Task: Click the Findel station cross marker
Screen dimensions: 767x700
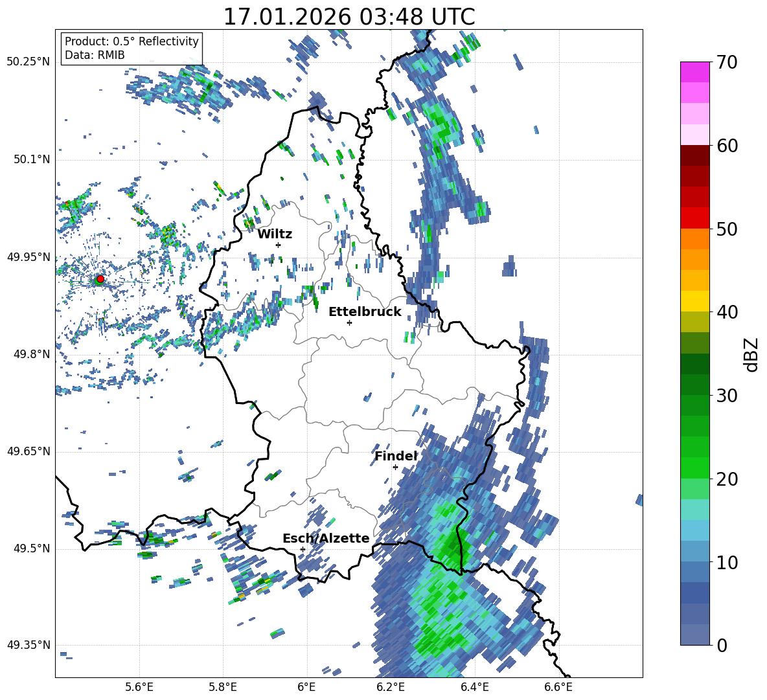Action: (395, 468)
